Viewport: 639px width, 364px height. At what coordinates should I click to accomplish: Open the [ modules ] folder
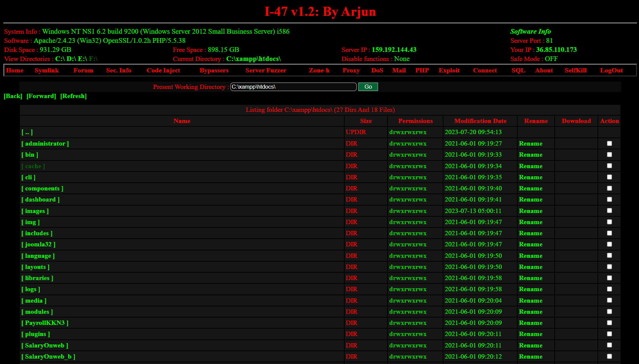37,312
